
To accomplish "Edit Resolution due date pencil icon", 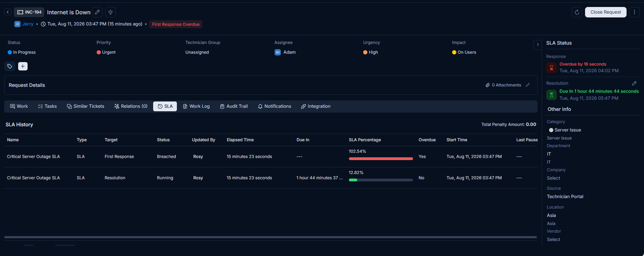I will (x=634, y=83).
